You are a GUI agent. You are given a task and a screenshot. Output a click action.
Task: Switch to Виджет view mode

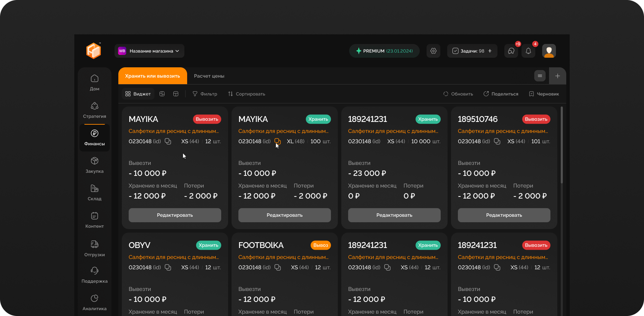(138, 94)
